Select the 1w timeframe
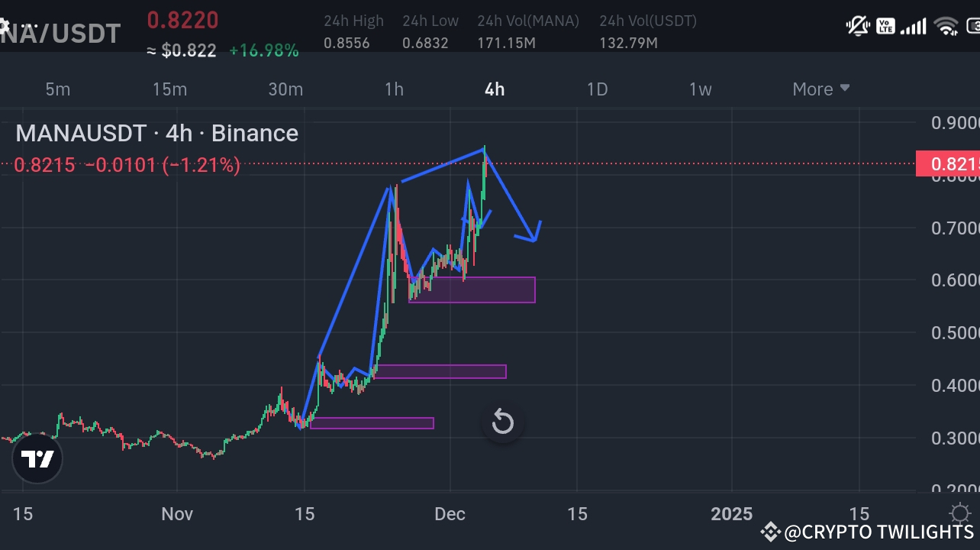Viewport: 980px width, 550px height. click(700, 89)
